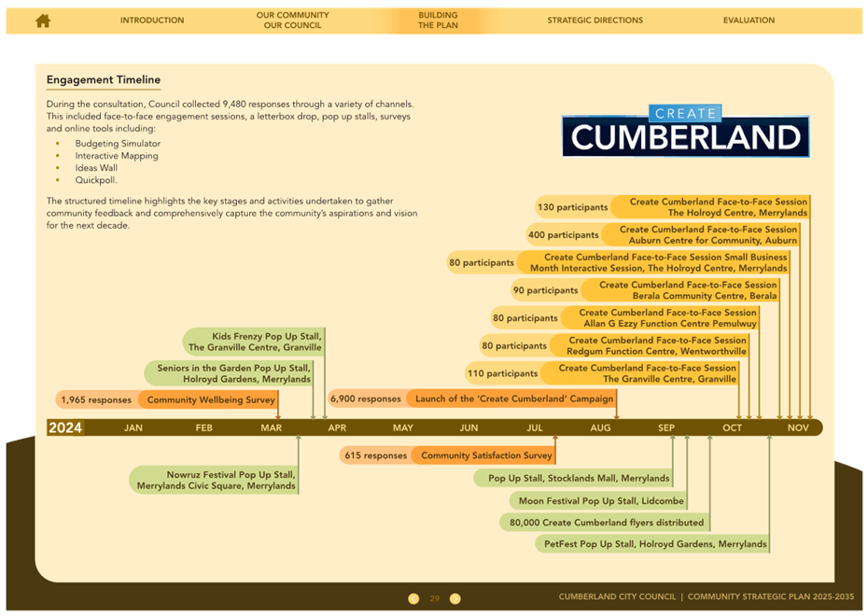The width and height of the screenshot is (868, 616).
Task: Go to previous page arrow
Action: [413, 598]
